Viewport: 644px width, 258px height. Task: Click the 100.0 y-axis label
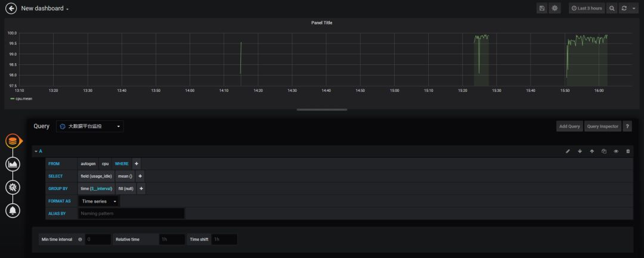pyautogui.click(x=13, y=33)
